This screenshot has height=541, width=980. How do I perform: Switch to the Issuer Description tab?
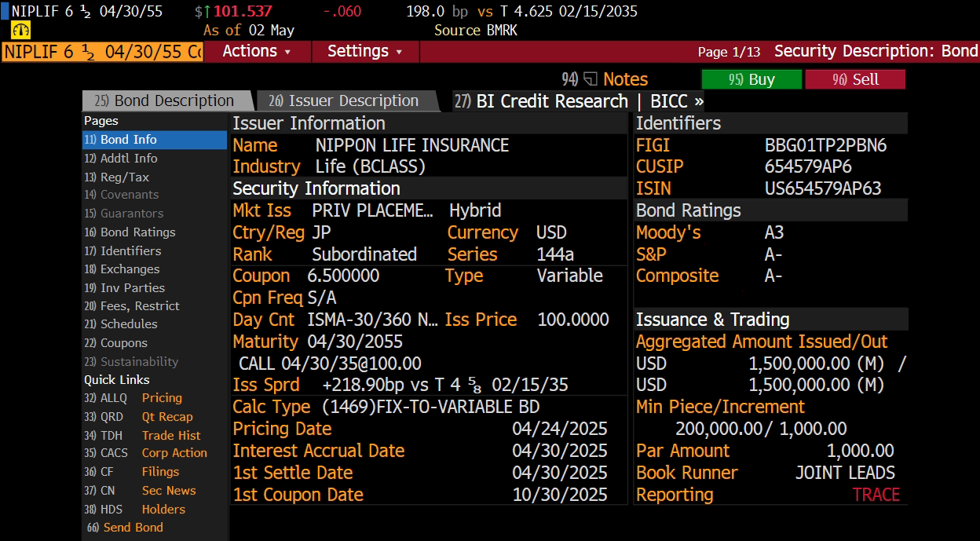(x=347, y=101)
